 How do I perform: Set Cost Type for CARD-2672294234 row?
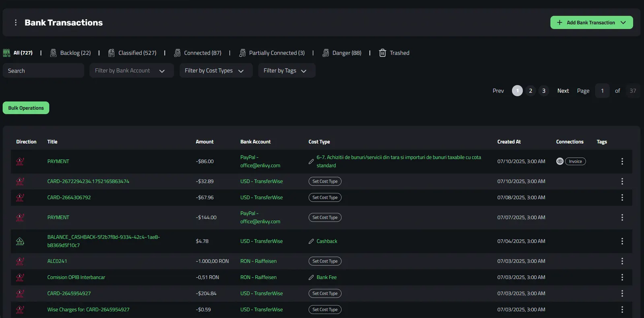325,181
